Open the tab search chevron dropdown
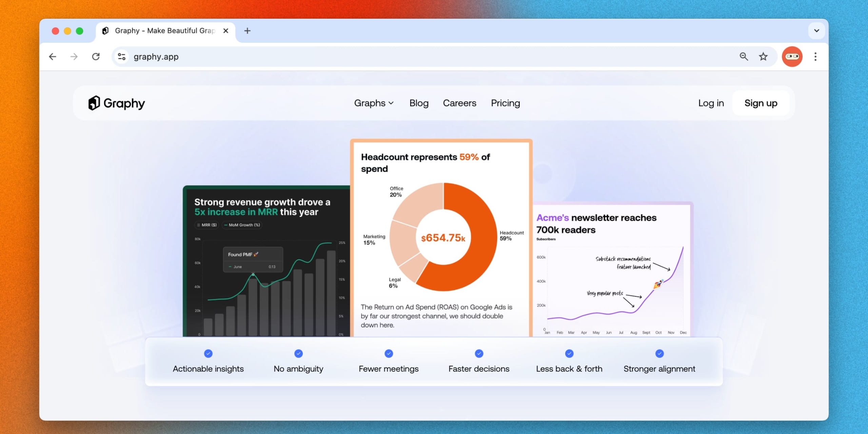868x434 pixels. click(816, 31)
